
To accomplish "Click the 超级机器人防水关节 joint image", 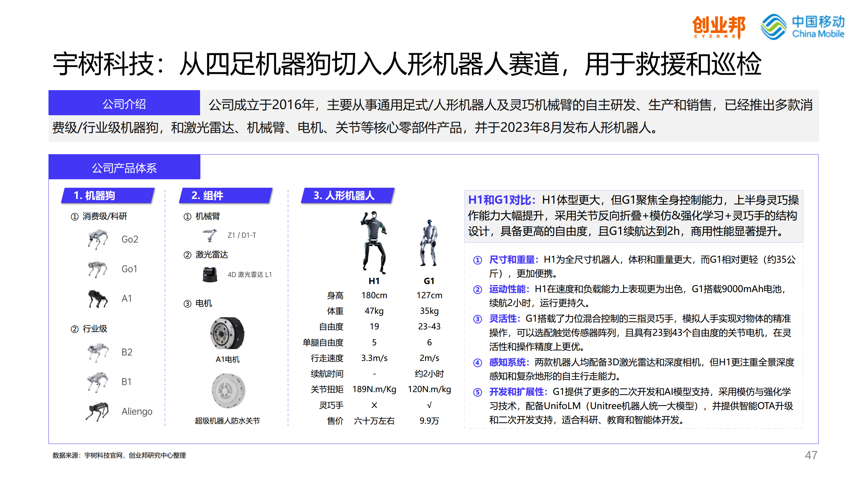I will (x=228, y=391).
